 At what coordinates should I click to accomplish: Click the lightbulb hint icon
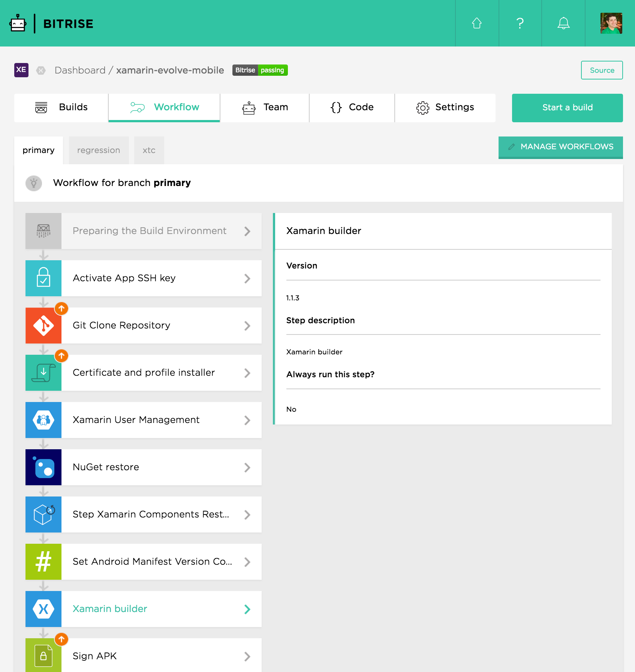pyautogui.click(x=34, y=183)
